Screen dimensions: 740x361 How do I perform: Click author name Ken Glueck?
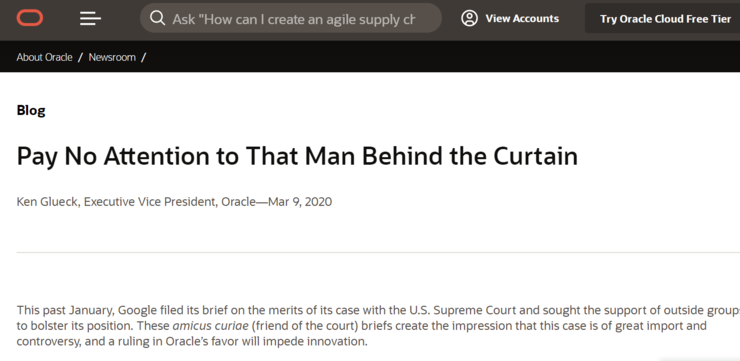(x=47, y=202)
